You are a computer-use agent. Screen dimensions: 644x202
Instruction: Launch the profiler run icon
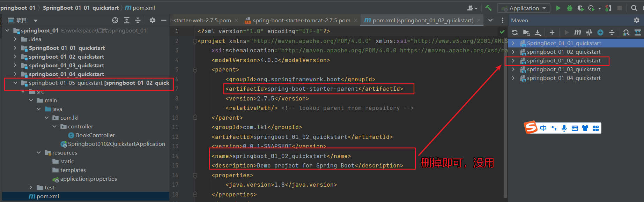point(591,8)
